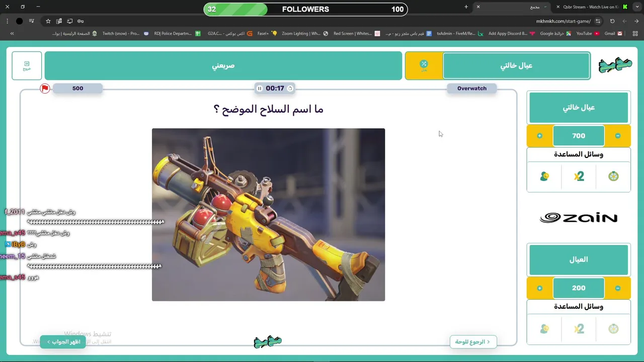Open the tab search dropdown arrow
Screen dimensions: 644x362
(x=637, y=7)
